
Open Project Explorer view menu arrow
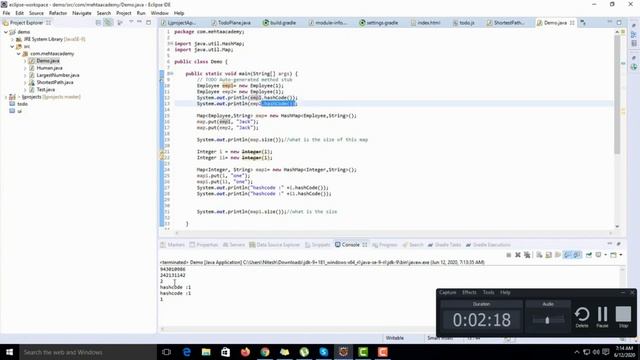point(131,22)
